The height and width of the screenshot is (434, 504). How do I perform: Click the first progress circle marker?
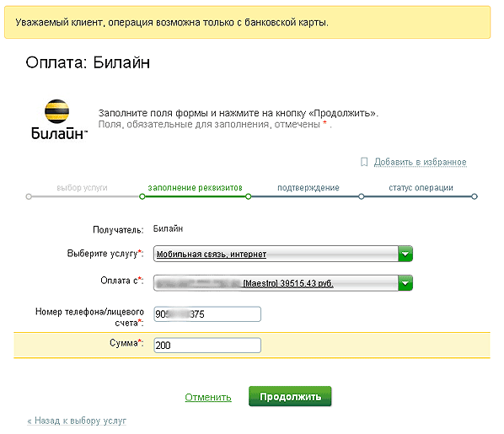click(29, 196)
